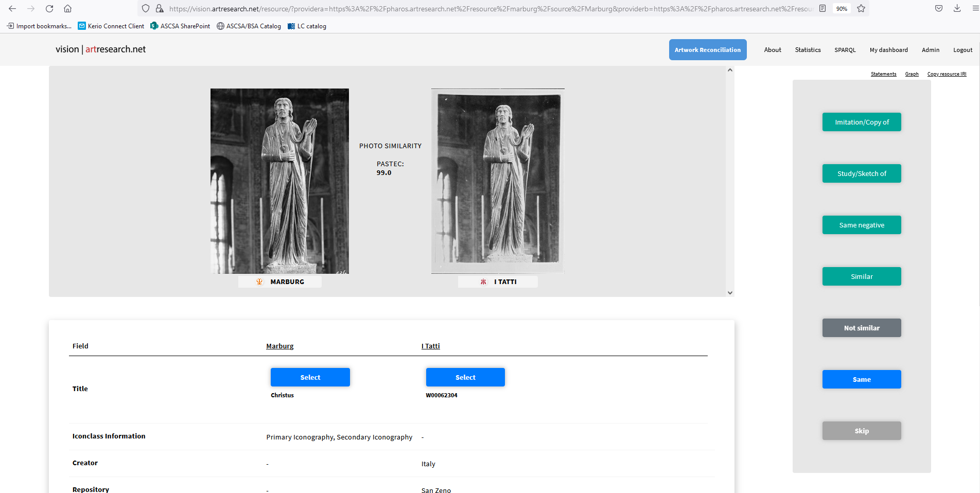Open the About menu item
Image resolution: width=980 pixels, height=493 pixels.
(x=773, y=50)
